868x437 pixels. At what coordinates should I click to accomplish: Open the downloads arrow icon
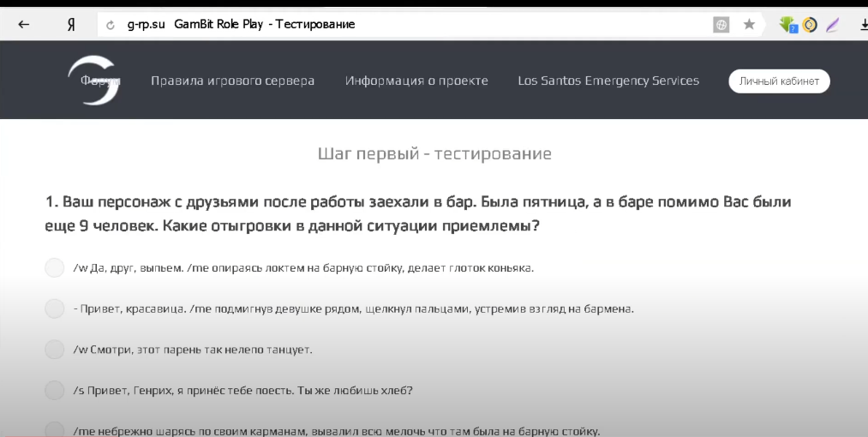click(859, 25)
